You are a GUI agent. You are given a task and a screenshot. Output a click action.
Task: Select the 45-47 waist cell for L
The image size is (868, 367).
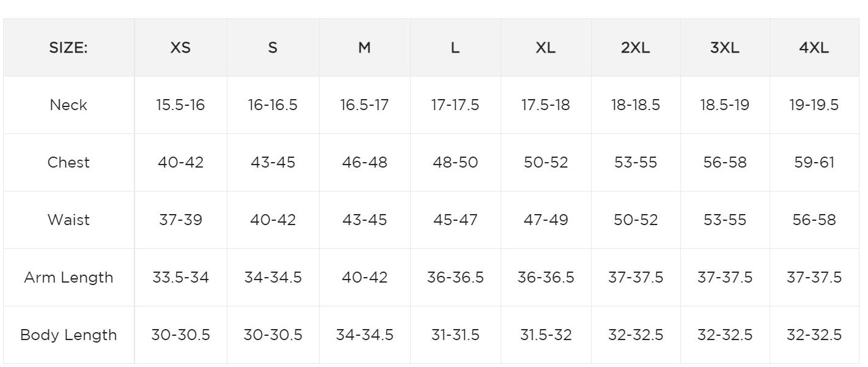click(455, 220)
